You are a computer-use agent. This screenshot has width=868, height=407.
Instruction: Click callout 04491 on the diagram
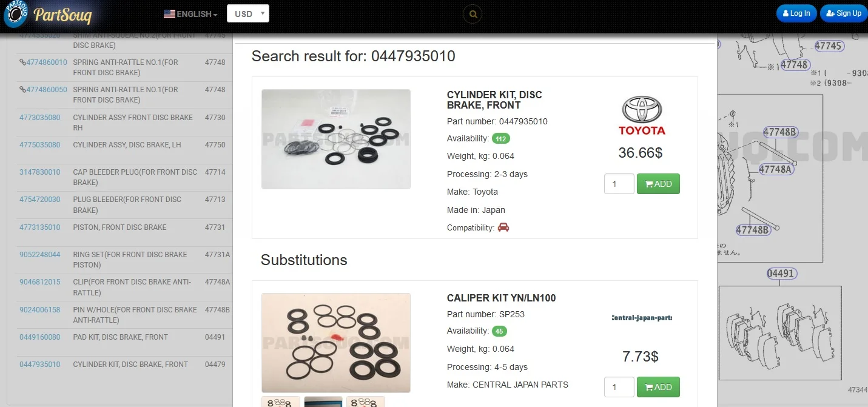780,274
